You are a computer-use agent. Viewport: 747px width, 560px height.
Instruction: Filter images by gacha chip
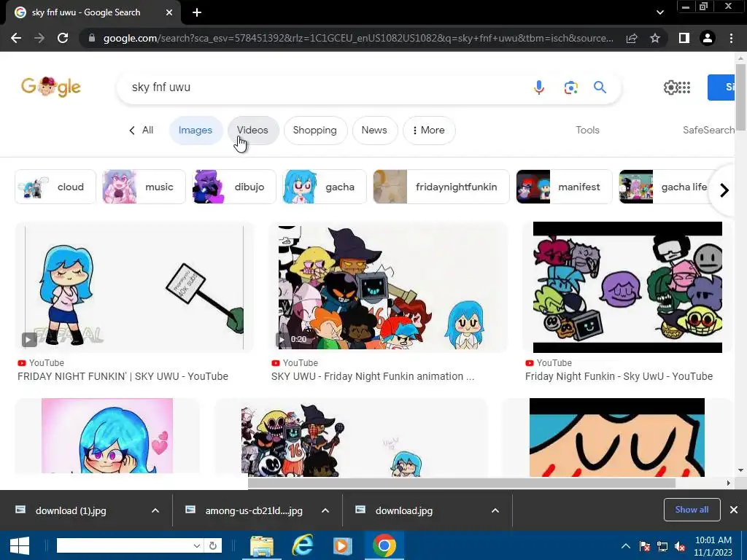[x=325, y=187]
